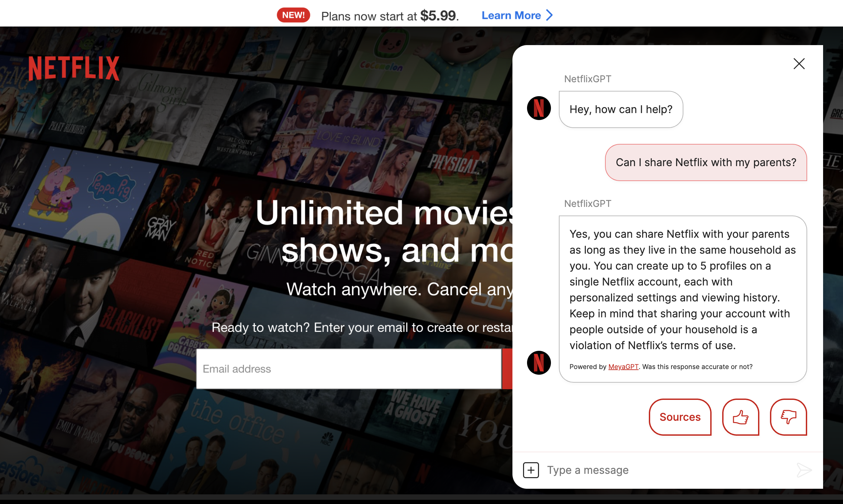
Task: Click the Learn More link
Action: tap(511, 15)
